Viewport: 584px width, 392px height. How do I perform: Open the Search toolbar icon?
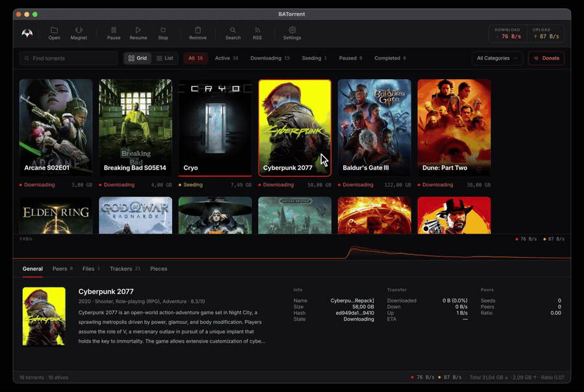coord(233,33)
